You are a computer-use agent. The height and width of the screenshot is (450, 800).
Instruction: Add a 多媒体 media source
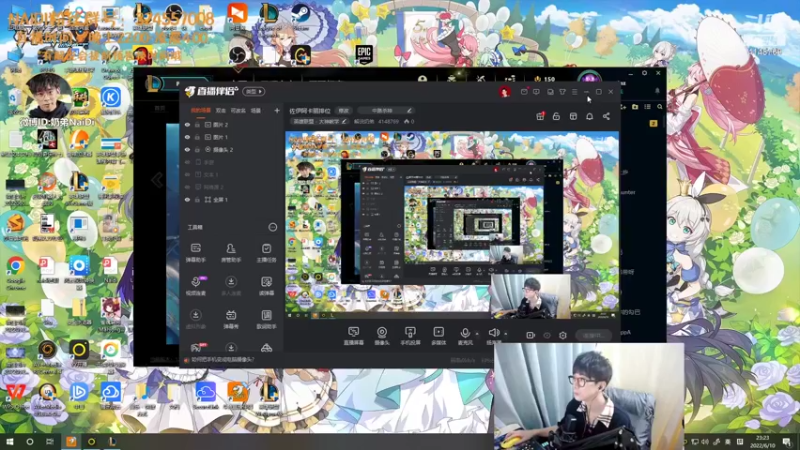[x=438, y=336]
